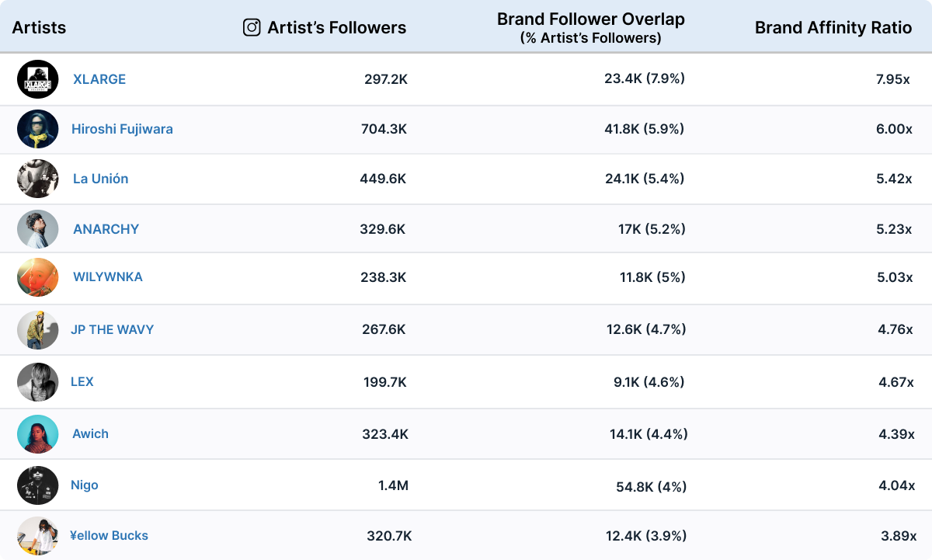Click the ¥ellow Bucks name link
The image size is (932, 560).
pyautogui.click(x=109, y=536)
